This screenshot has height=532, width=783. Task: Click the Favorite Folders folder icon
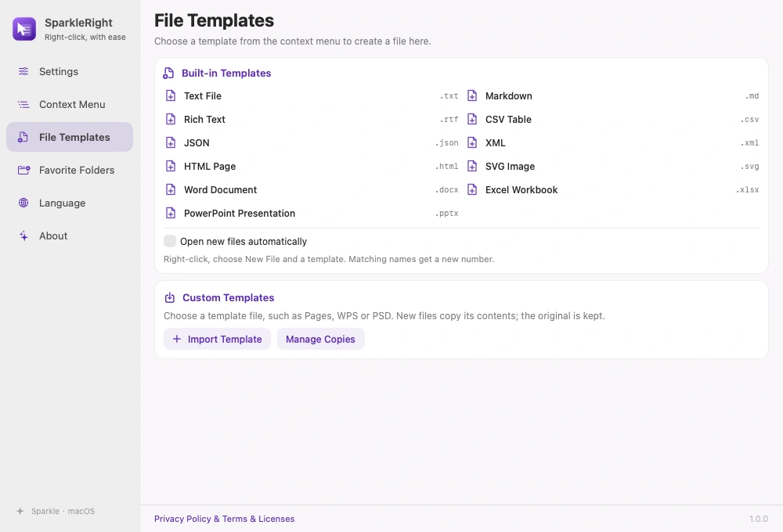coord(24,171)
